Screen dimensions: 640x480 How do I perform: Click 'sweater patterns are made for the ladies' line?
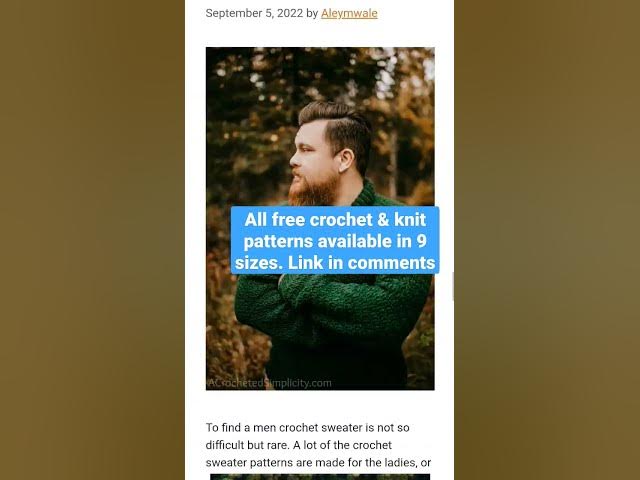click(x=318, y=462)
